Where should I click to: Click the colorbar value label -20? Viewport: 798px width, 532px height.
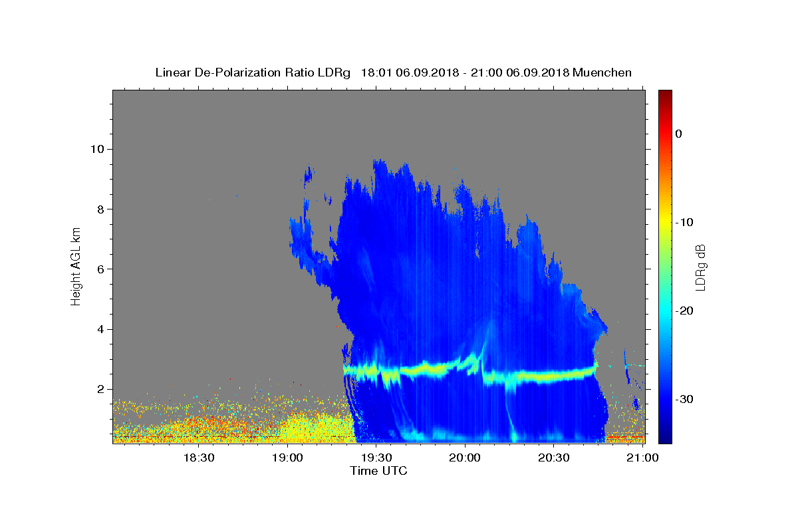[x=684, y=311]
